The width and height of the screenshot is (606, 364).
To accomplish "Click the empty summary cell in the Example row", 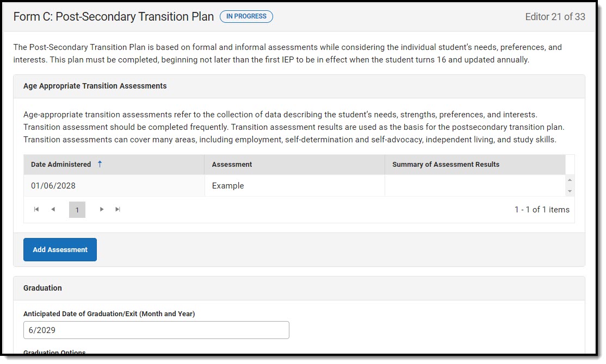I will 474,186.
